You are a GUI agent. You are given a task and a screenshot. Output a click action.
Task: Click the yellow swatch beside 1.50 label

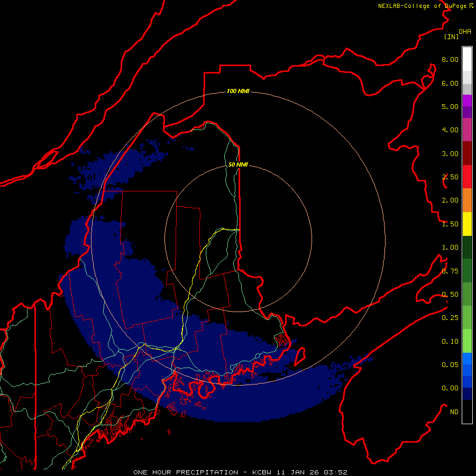tap(467, 224)
